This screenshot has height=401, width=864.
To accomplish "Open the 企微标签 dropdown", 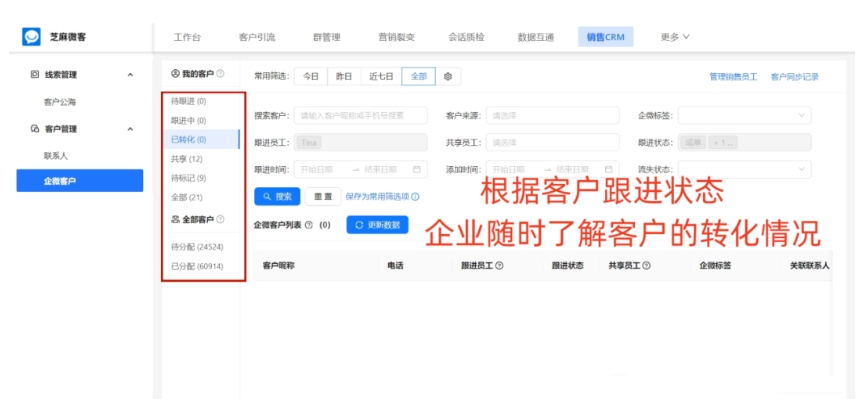I will click(744, 116).
